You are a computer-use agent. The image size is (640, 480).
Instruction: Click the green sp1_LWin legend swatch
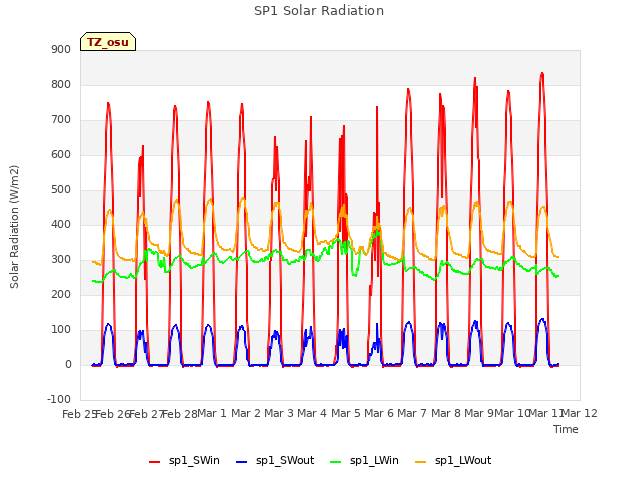[x=336, y=462]
